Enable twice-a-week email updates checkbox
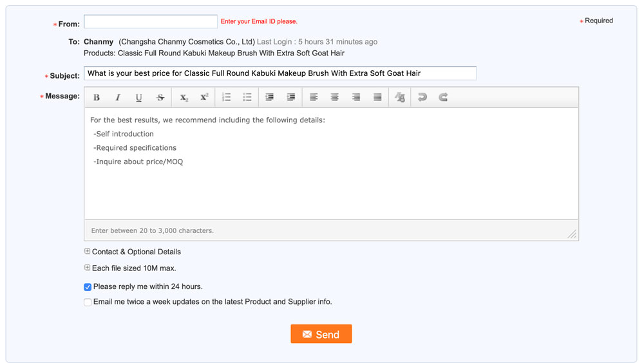644x363 pixels. (x=88, y=302)
